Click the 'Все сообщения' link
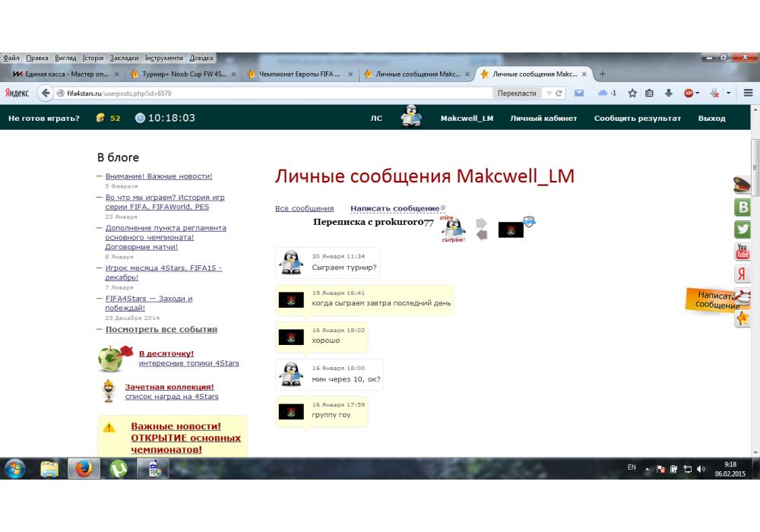This screenshot has width=760, height=532. point(304,208)
